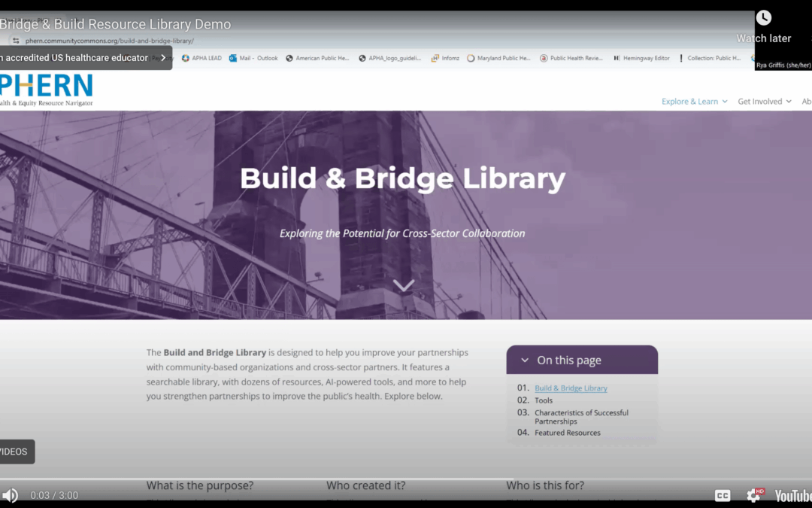The height and width of the screenshot is (508, 812).
Task: Click the Watch later button
Action: (x=763, y=38)
